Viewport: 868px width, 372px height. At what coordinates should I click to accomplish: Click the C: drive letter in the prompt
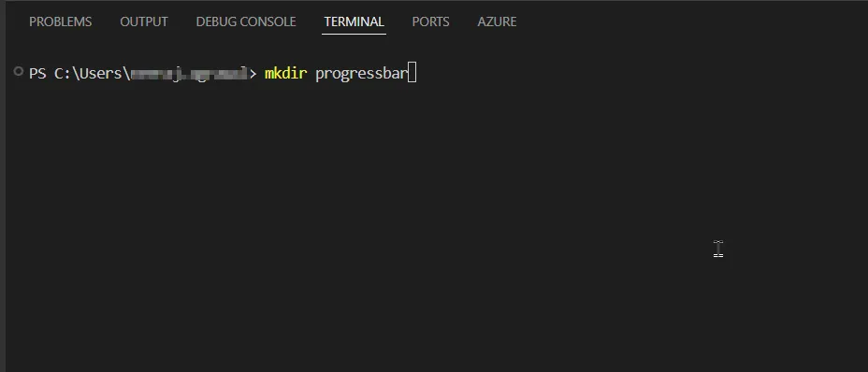coord(61,73)
